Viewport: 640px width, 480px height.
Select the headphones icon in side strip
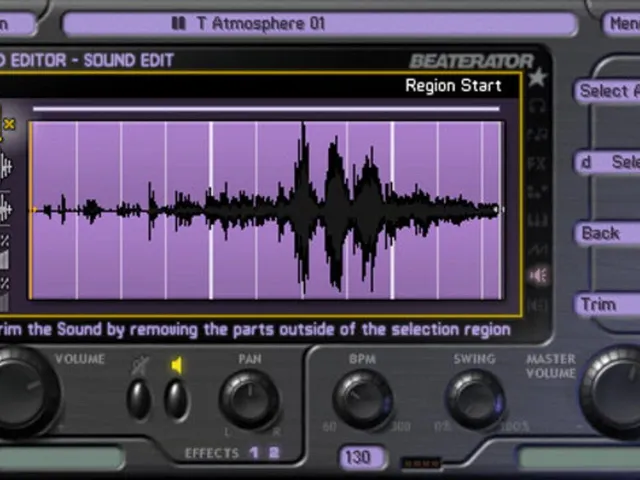coord(537,106)
